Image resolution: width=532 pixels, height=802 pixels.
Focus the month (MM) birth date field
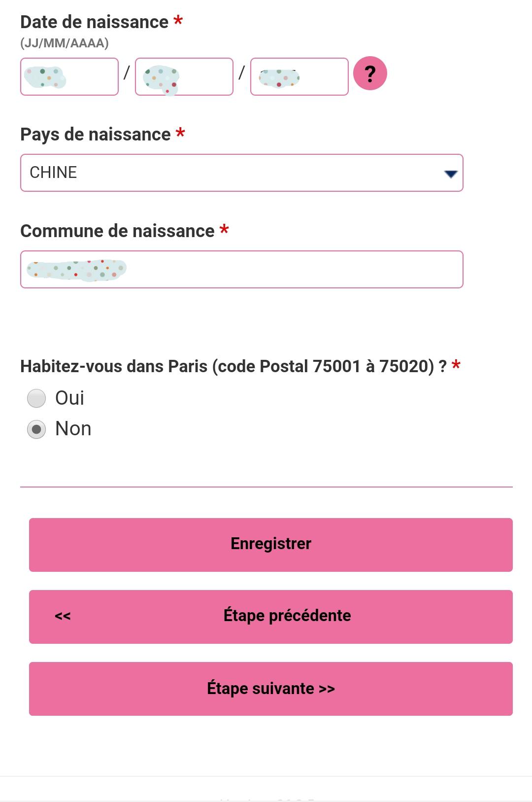tap(184, 76)
